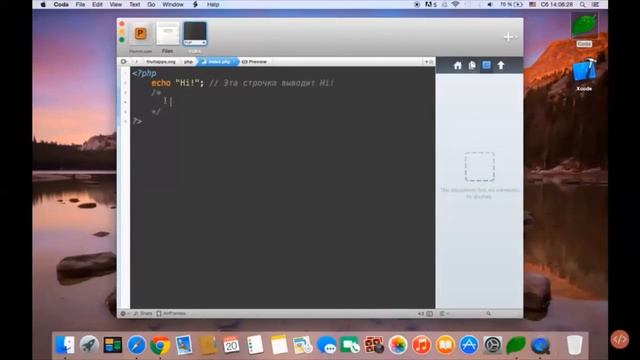Click the Wi-Fi status icon in menu bar

tap(456, 4)
